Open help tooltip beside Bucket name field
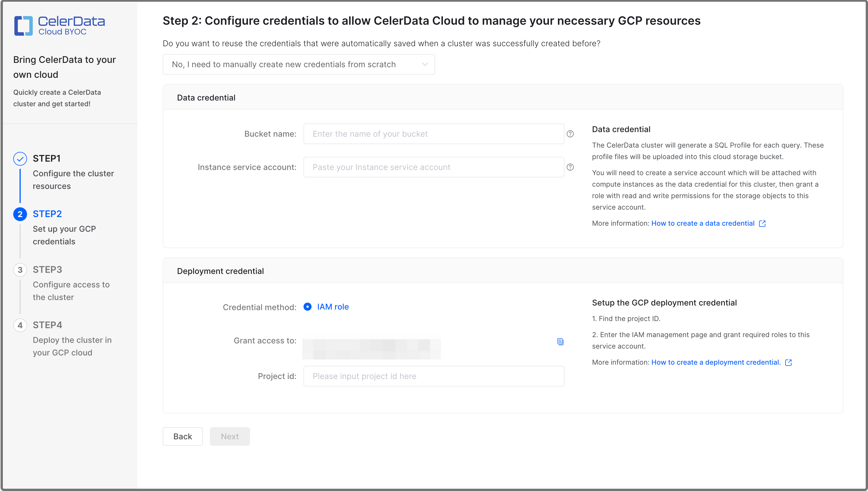Viewport: 868px width, 491px height. (x=570, y=134)
